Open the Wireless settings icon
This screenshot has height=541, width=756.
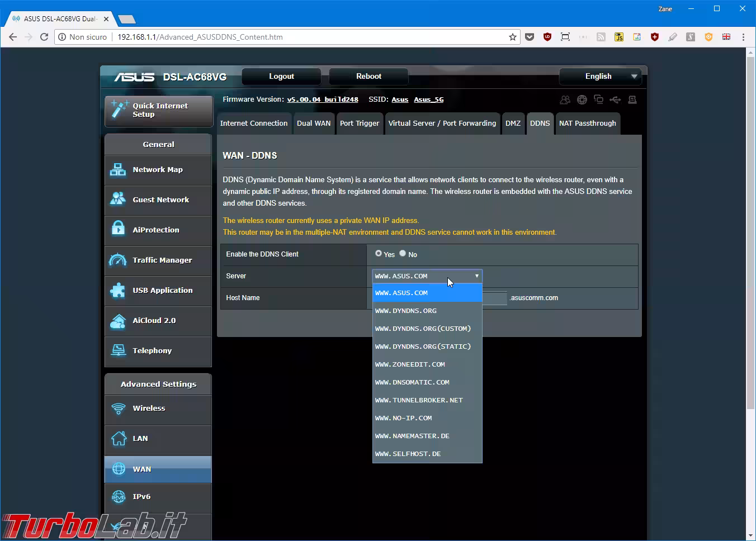(x=119, y=409)
